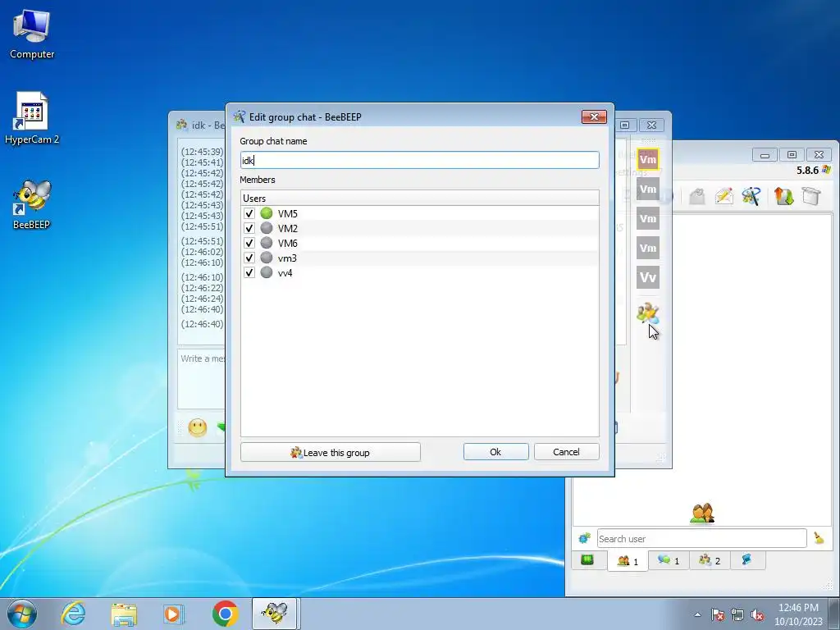Show hidden system tray icons
This screenshot has height=630, width=840.
tap(697, 615)
